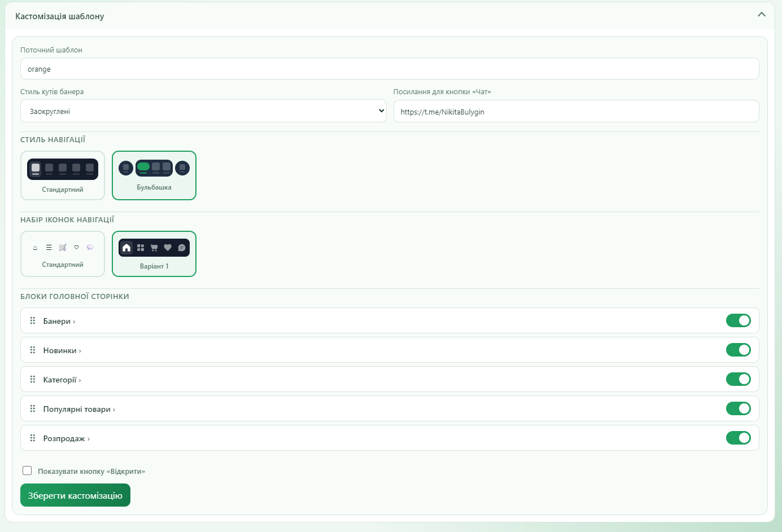Click the highlighted first square in Стандартний style preview
The image size is (782, 532).
36,168
